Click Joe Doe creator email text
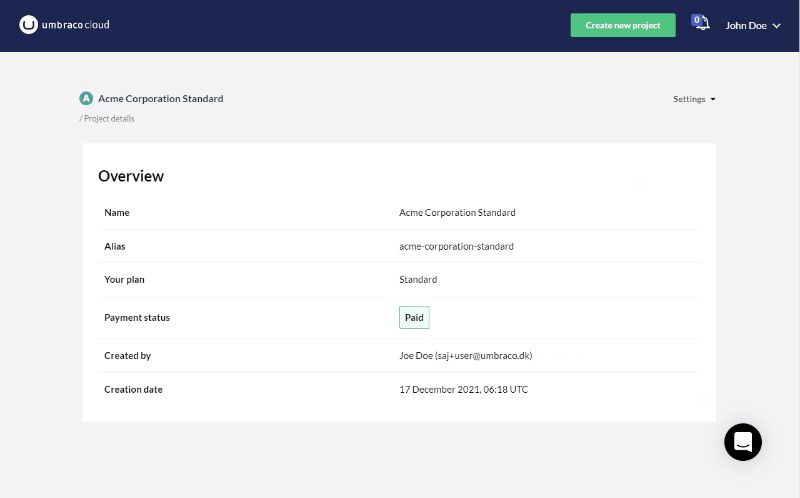The width and height of the screenshot is (800, 498). (x=465, y=356)
